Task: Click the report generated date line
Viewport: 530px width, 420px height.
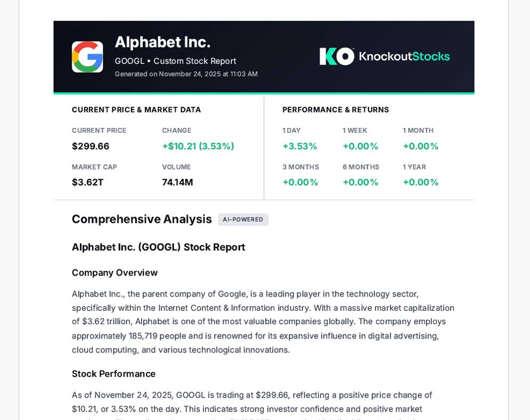Action: coord(186,74)
